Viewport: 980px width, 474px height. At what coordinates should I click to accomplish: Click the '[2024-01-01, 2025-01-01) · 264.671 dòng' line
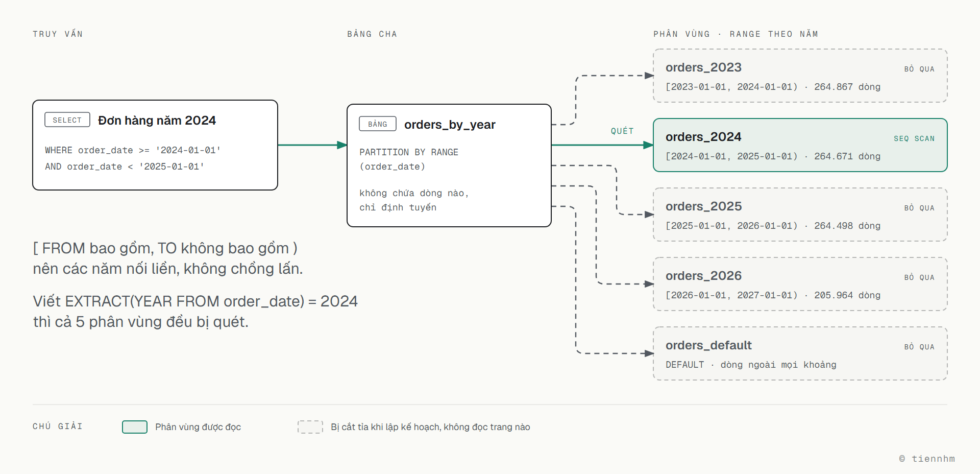click(773, 156)
